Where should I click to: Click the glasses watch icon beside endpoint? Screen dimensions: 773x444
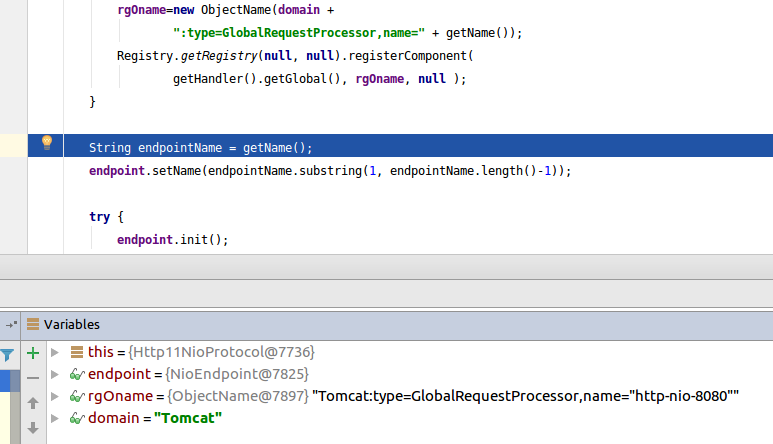[77, 375]
